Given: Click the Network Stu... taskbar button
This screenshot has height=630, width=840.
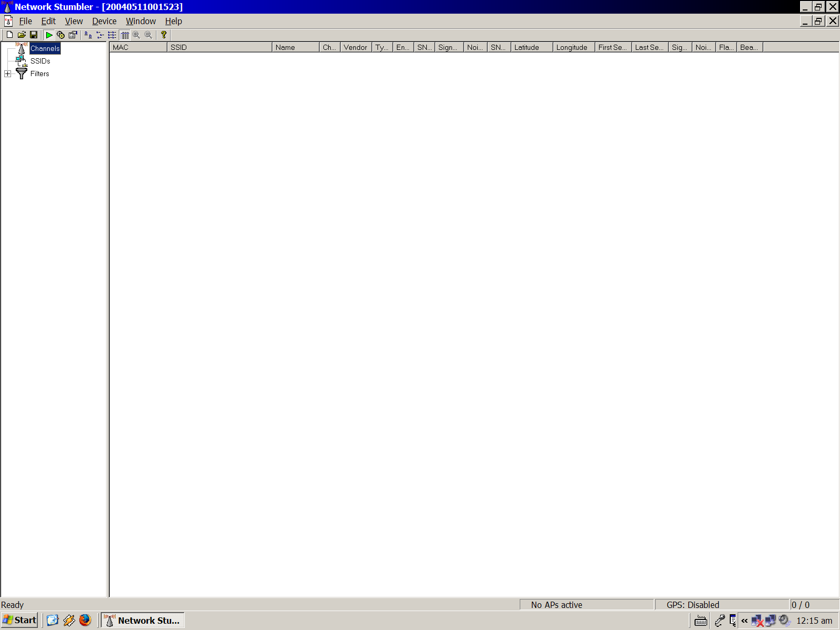Looking at the screenshot, I should 143,620.
